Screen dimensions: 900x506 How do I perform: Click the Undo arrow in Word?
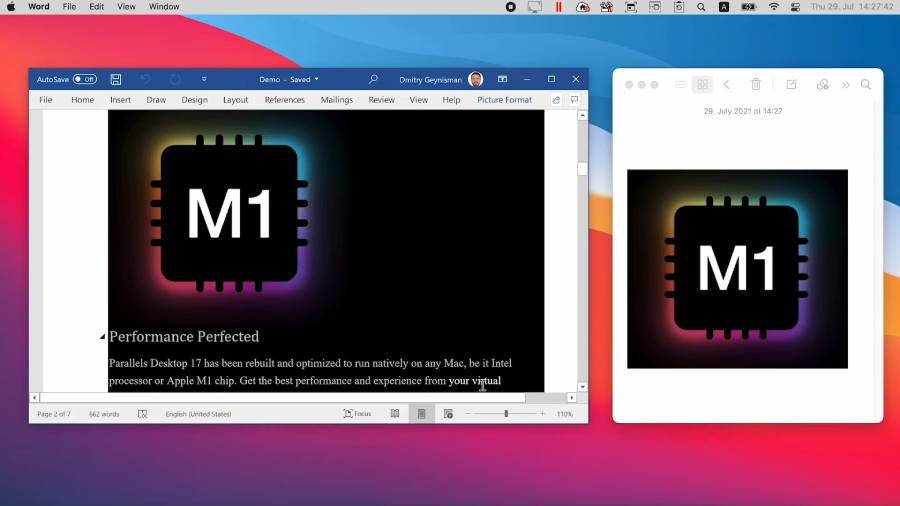pyautogui.click(x=145, y=79)
